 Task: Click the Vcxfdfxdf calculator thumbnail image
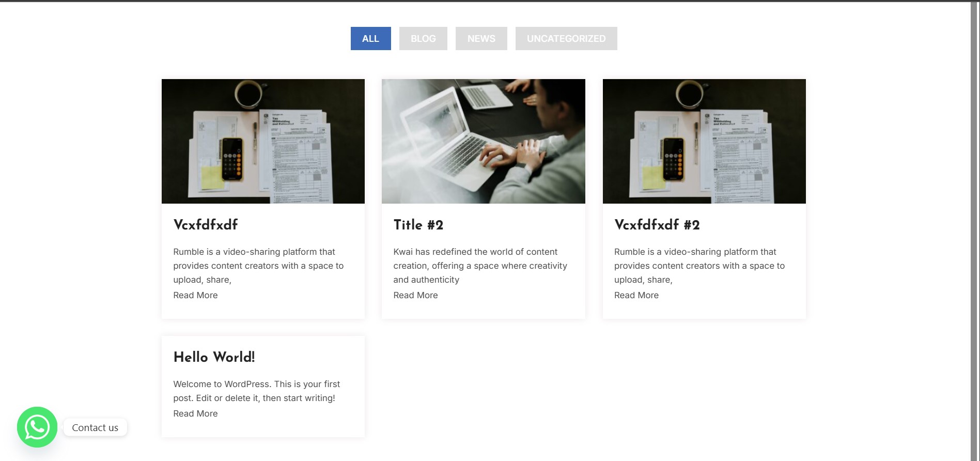click(263, 141)
